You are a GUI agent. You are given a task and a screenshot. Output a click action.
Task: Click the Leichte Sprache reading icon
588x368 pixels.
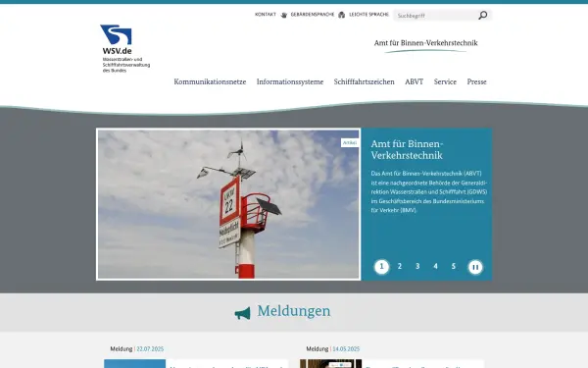[341, 15]
